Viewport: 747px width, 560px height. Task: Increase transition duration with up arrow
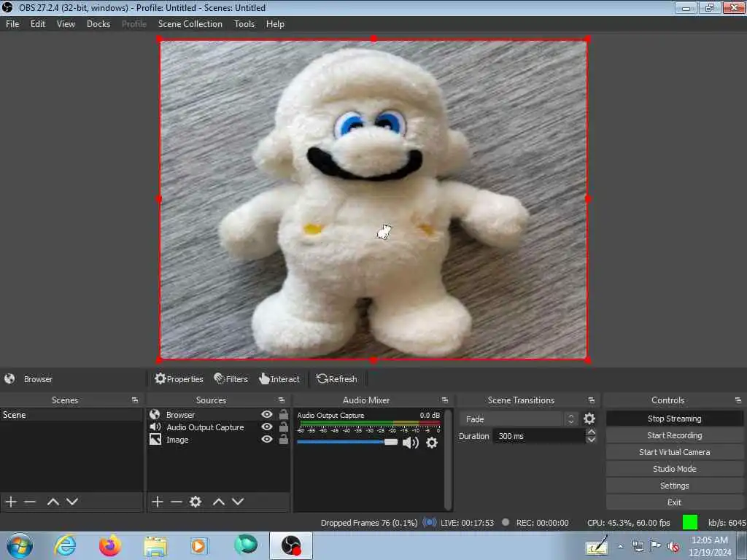pyautogui.click(x=591, y=432)
